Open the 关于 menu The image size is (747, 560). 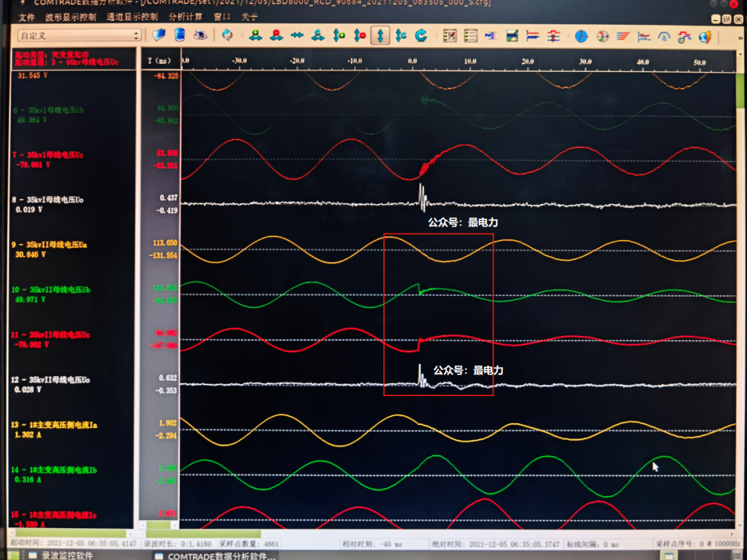click(x=249, y=17)
